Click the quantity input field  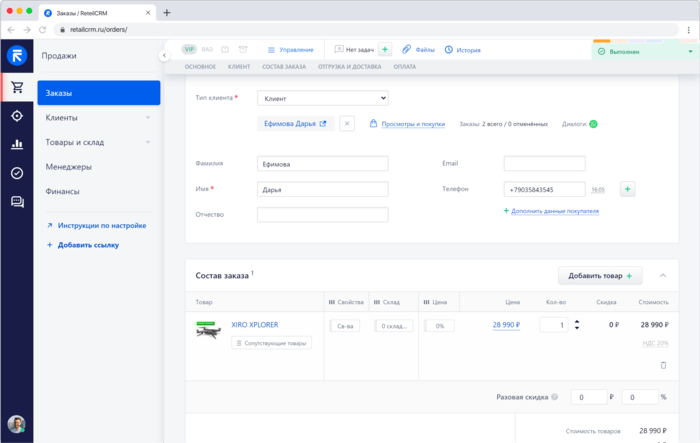pyautogui.click(x=554, y=325)
